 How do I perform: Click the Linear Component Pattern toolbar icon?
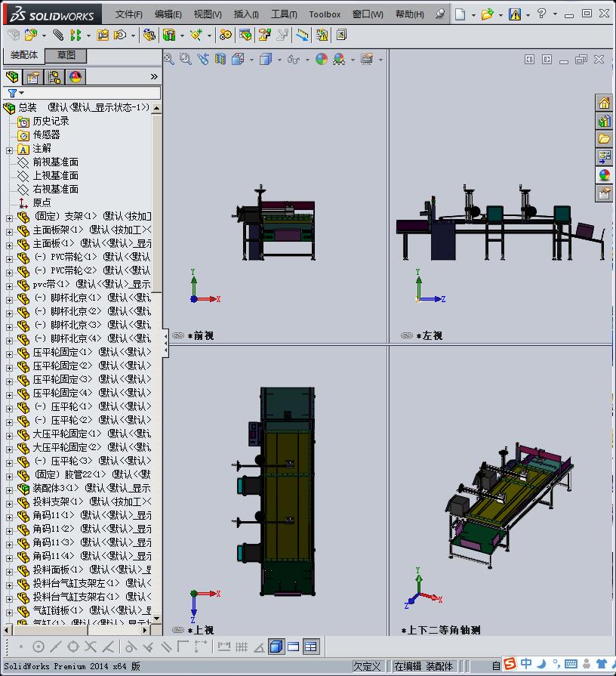pyautogui.click(x=75, y=35)
